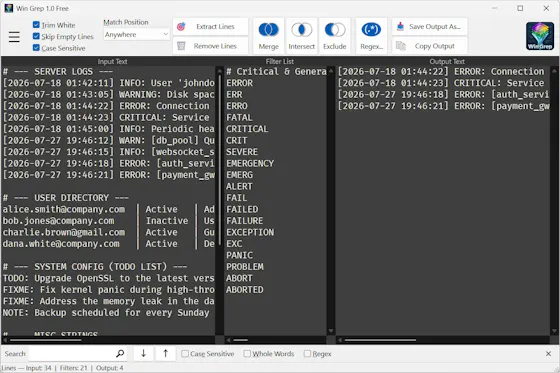Click the Input Text vertical scrollbar
Image resolution: width=560 pixels, height=373 pixels.
tap(219, 161)
